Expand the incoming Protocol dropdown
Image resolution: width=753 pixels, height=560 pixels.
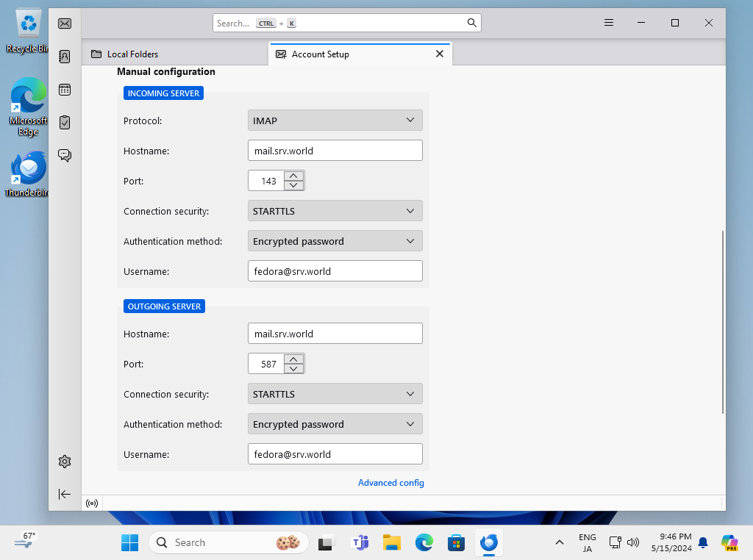[335, 121]
